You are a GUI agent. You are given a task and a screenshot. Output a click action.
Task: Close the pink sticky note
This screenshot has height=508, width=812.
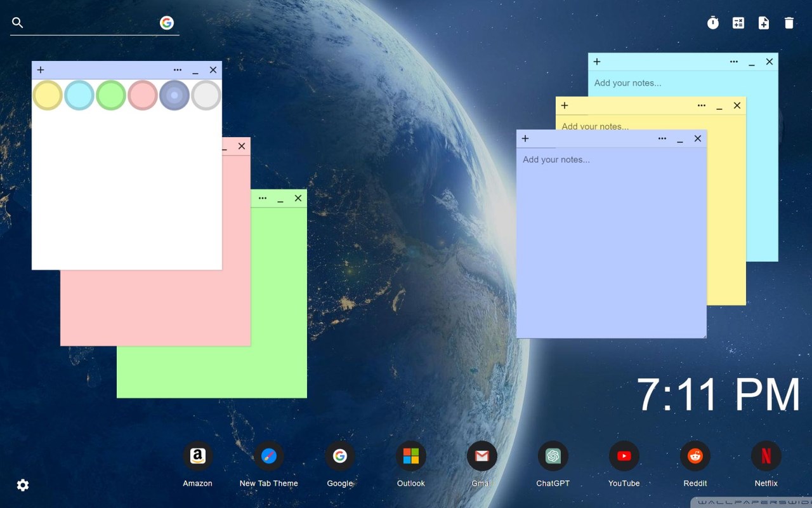click(x=242, y=146)
